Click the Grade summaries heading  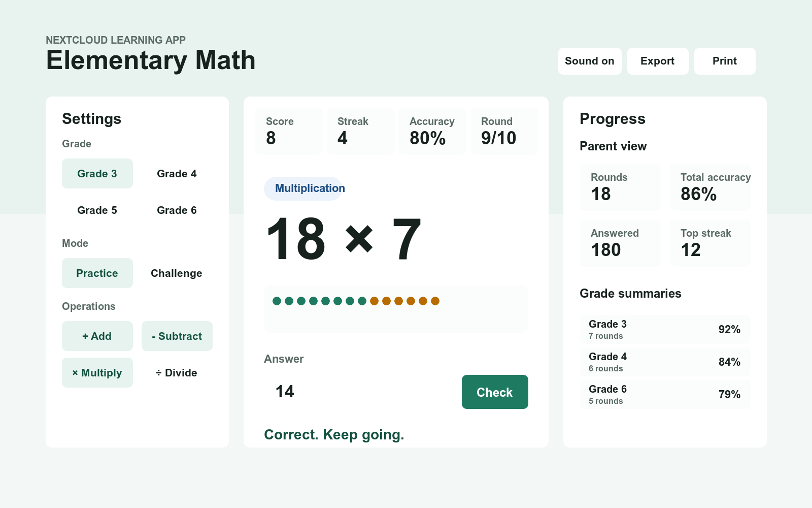[630, 294]
